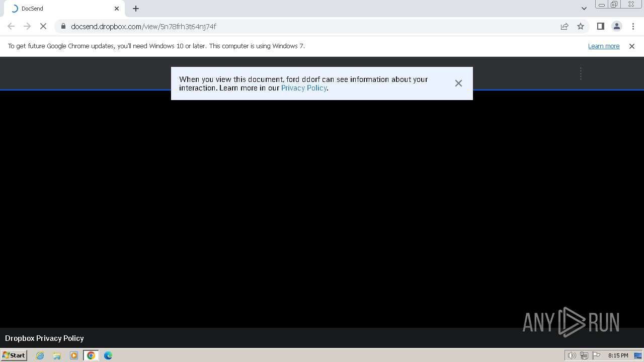Open Chrome side panel
The height and width of the screenshot is (362, 644).
pos(601,26)
